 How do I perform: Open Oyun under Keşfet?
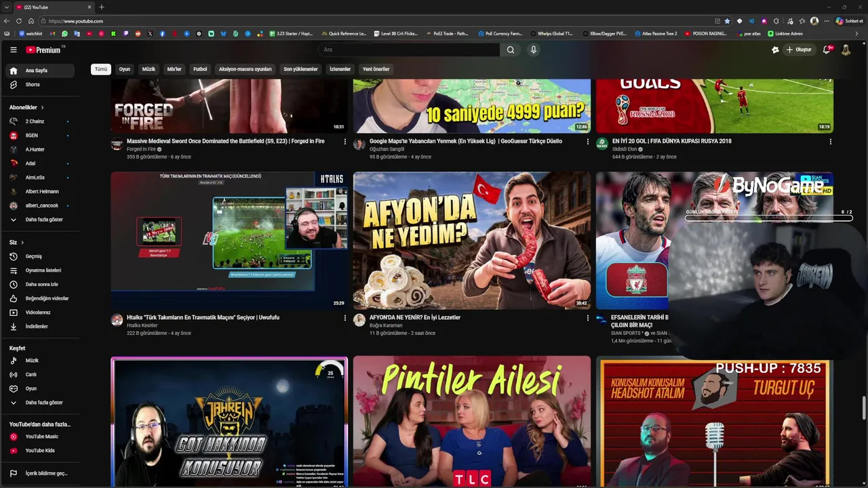coord(41,388)
